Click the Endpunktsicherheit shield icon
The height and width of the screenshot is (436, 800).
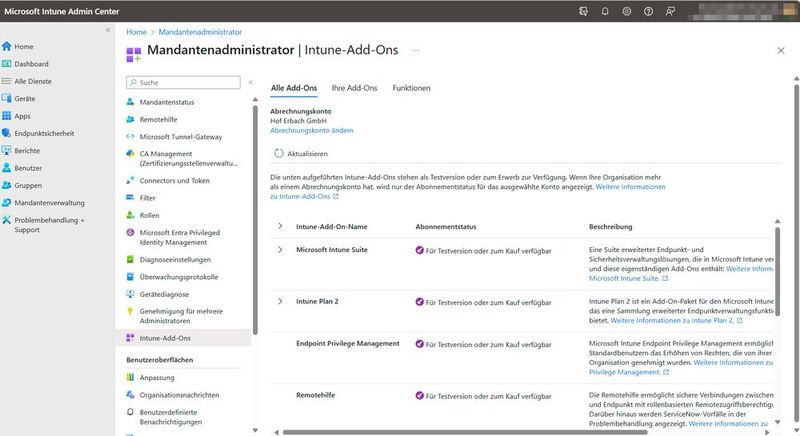coord(7,133)
